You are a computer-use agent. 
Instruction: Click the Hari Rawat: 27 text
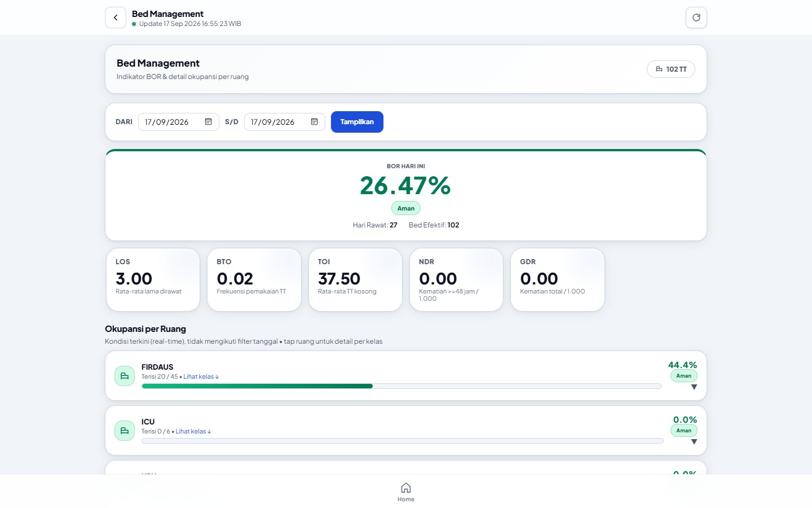point(375,225)
